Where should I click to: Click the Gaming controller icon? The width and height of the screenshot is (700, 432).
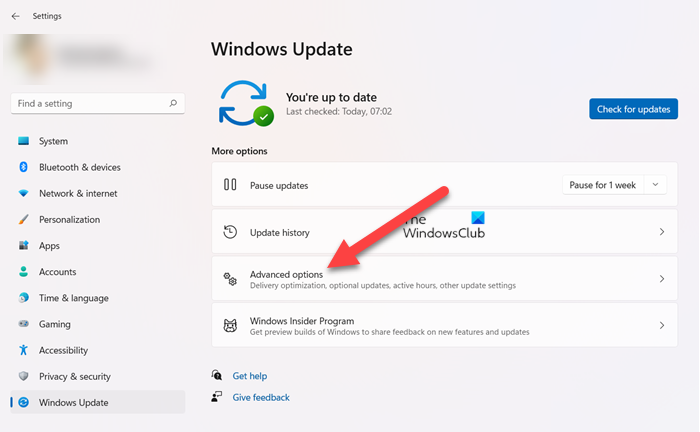click(23, 324)
